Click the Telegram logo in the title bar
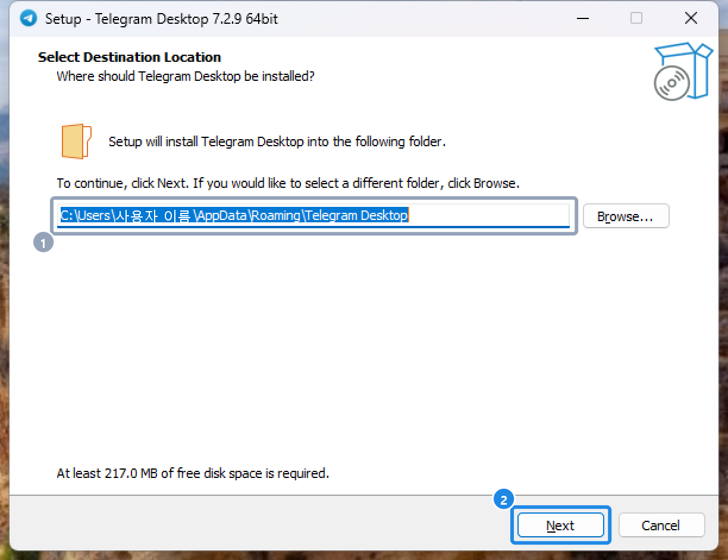728x560 pixels. [28, 18]
